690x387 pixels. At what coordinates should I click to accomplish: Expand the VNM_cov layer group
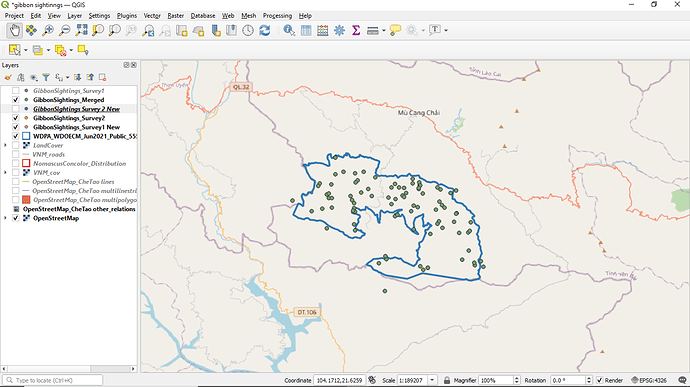(5, 173)
